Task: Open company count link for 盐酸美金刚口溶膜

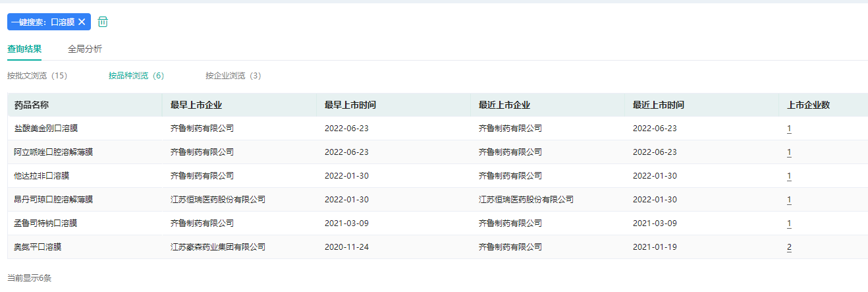Action: (789, 129)
